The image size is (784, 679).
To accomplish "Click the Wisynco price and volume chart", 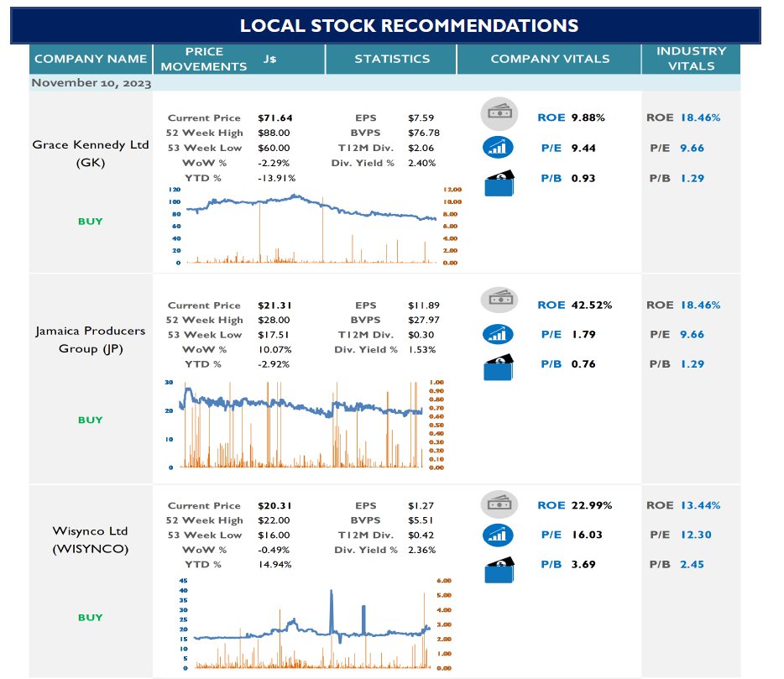I will click(x=315, y=624).
